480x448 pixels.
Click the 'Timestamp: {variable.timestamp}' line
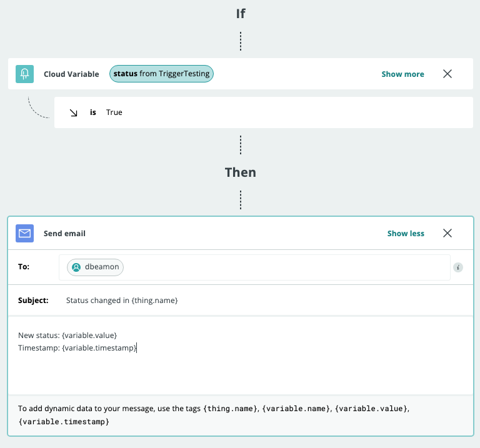(x=77, y=348)
